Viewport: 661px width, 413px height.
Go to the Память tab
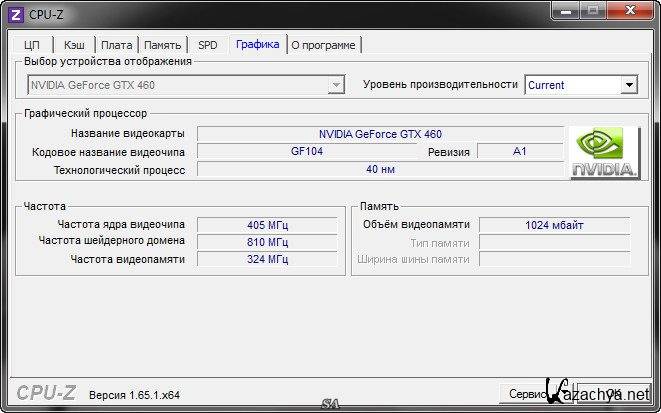tap(162, 45)
